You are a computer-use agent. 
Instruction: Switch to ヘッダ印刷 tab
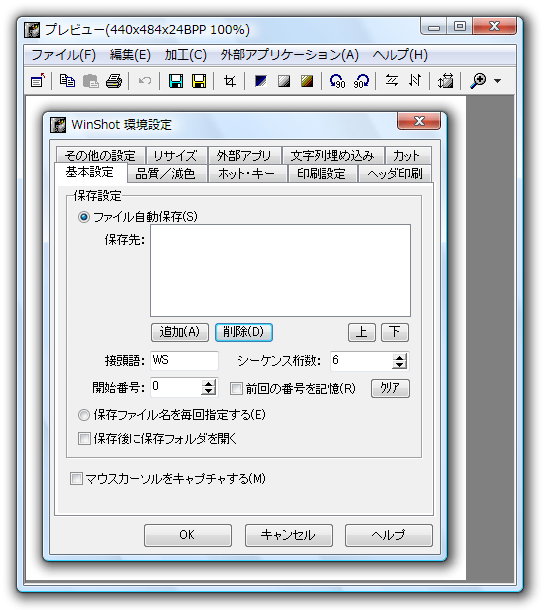[x=395, y=174]
